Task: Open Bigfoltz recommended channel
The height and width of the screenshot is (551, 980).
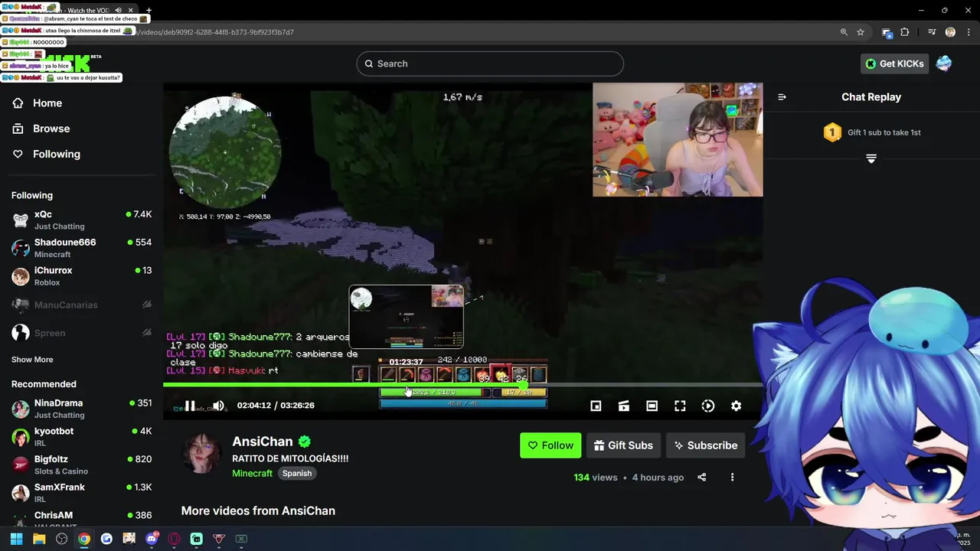Action: (81, 465)
